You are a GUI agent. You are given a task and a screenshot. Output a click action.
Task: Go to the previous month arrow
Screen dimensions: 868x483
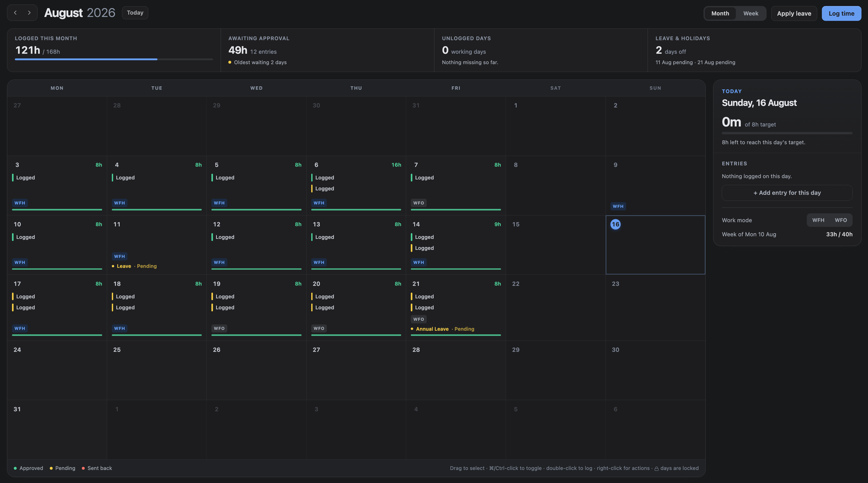(x=15, y=13)
